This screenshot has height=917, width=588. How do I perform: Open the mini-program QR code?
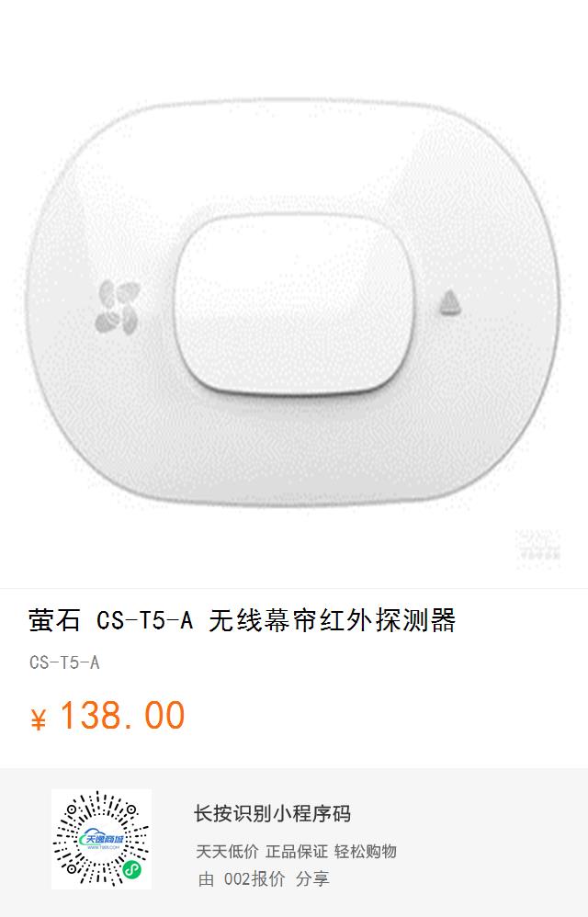point(101,839)
